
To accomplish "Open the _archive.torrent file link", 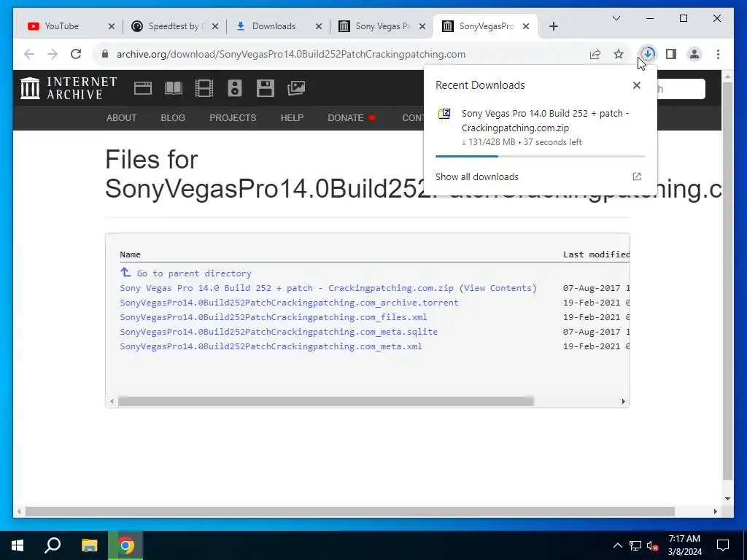I will (x=289, y=303).
